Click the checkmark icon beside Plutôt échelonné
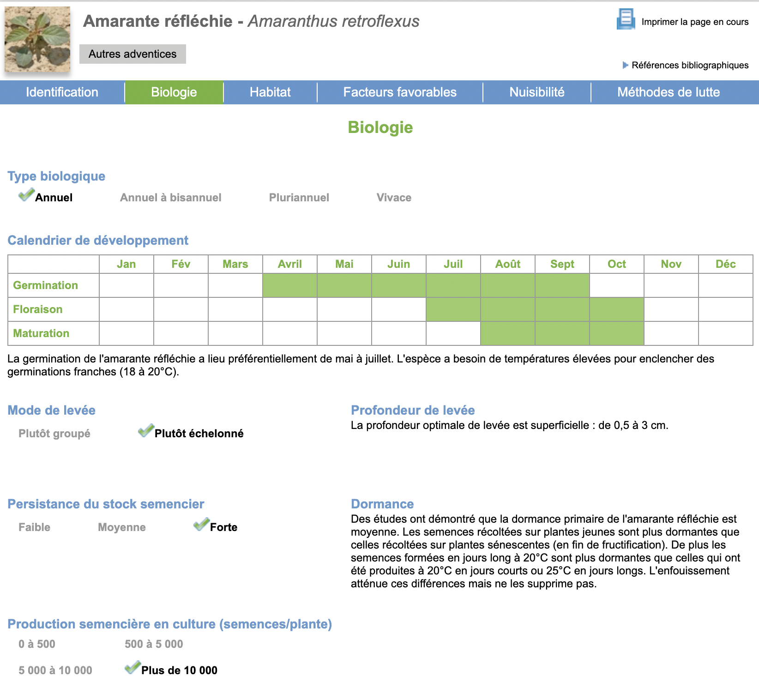Image resolution: width=759 pixels, height=700 pixels. [146, 431]
